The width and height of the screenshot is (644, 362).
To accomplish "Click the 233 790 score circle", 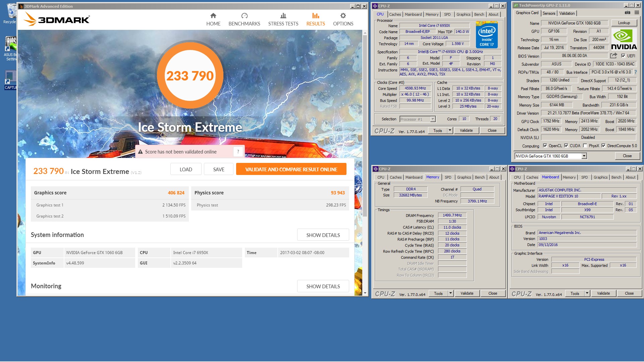I will click(190, 75).
